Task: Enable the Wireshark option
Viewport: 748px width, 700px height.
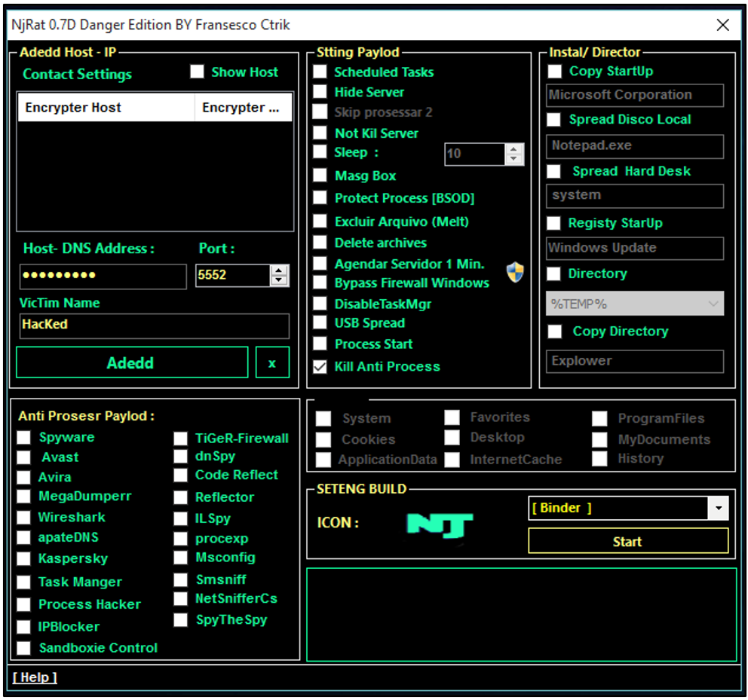Action: pyautogui.click(x=23, y=517)
